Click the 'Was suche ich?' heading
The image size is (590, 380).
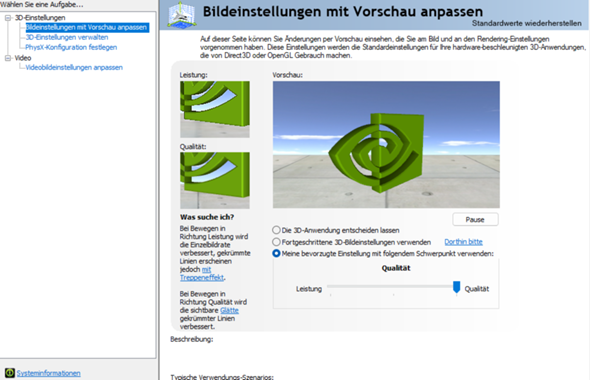click(x=207, y=217)
